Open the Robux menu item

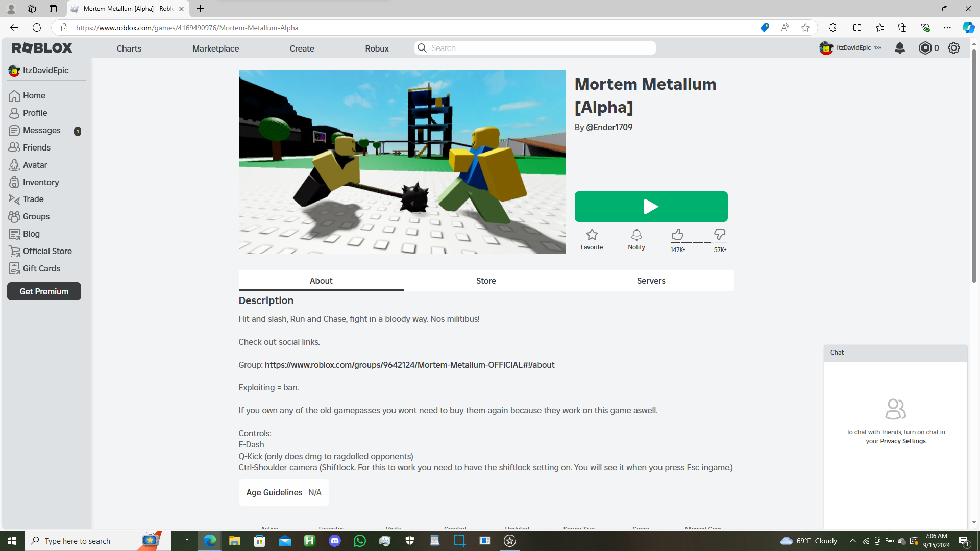[x=377, y=48]
